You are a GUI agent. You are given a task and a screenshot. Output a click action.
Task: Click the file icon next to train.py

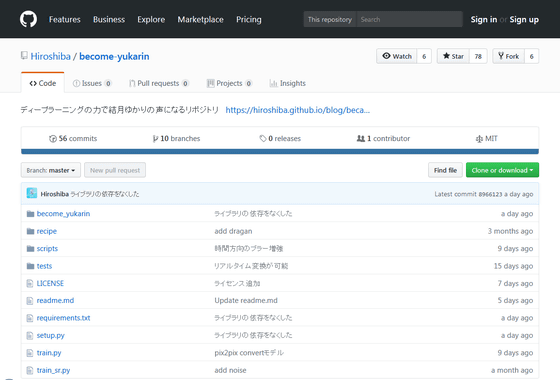(30, 353)
